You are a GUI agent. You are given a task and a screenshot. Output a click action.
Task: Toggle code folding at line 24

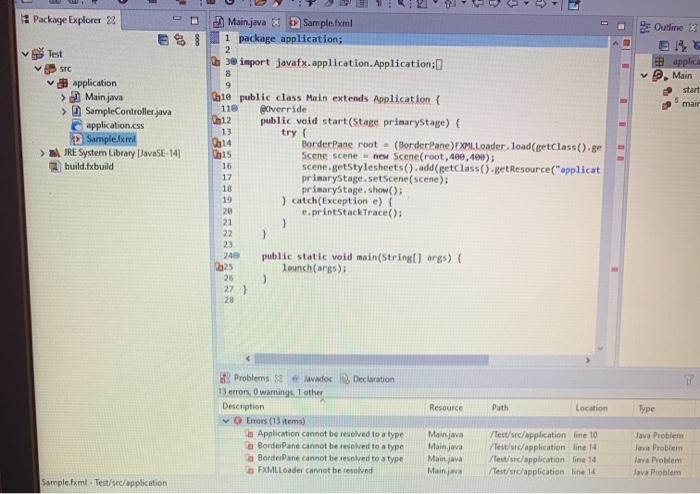pos(237,256)
